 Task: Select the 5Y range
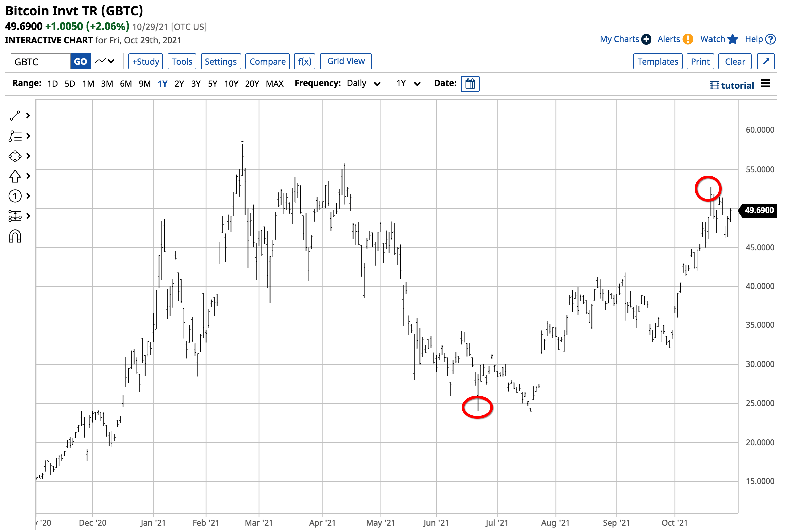(x=213, y=84)
